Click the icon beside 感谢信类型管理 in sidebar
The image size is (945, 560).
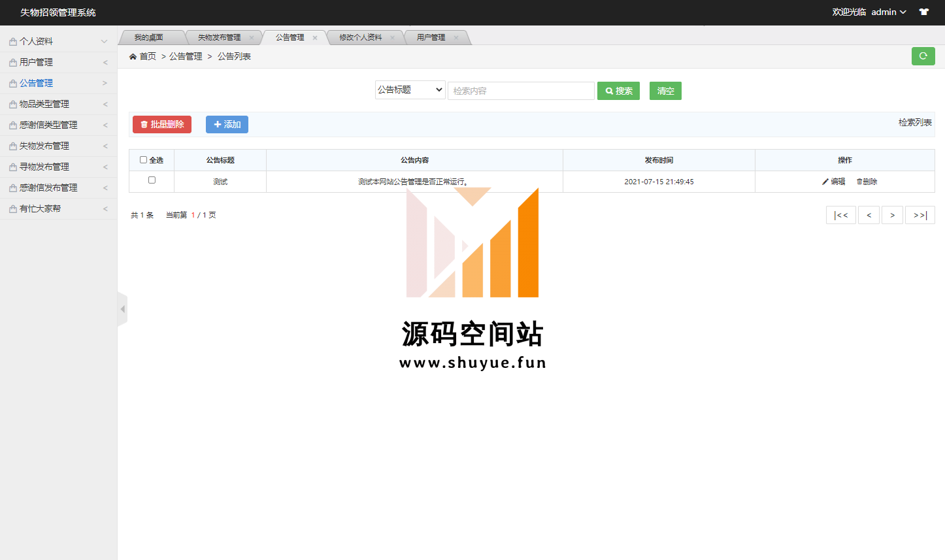click(13, 125)
